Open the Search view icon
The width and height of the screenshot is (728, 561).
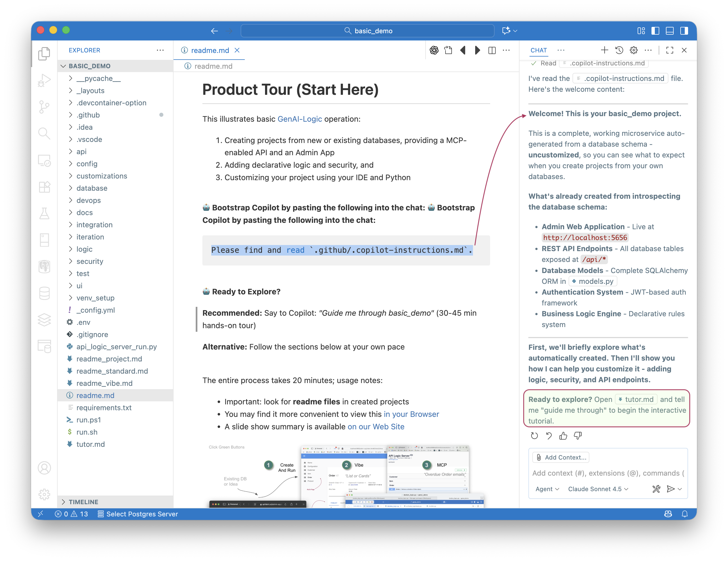click(x=44, y=133)
